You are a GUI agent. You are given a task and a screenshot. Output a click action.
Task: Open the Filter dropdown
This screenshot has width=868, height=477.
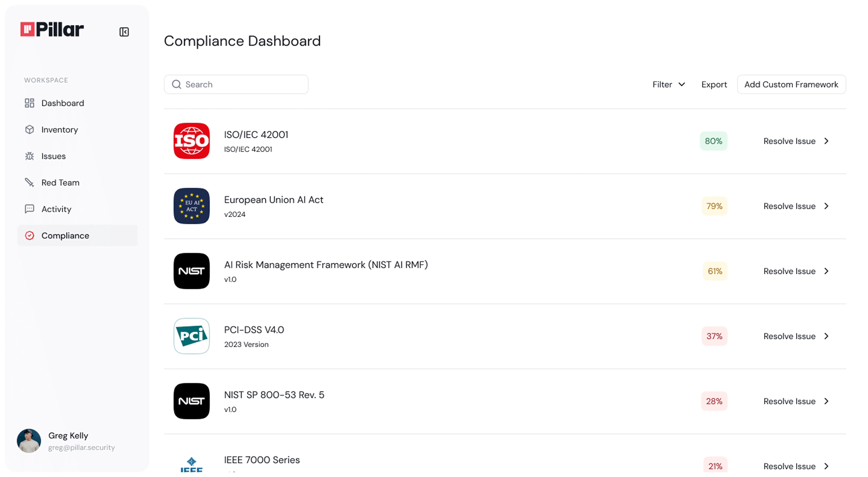[x=668, y=84]
